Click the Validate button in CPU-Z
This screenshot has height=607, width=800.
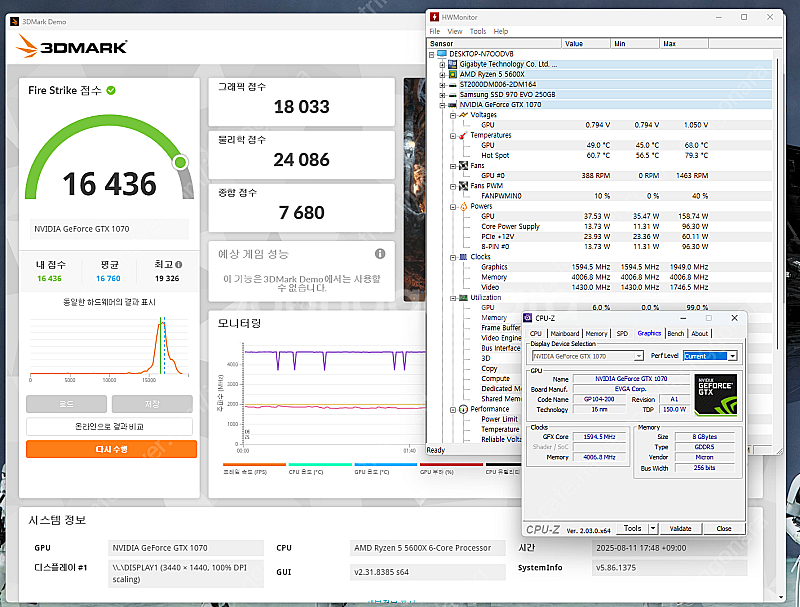click(680, 528)
